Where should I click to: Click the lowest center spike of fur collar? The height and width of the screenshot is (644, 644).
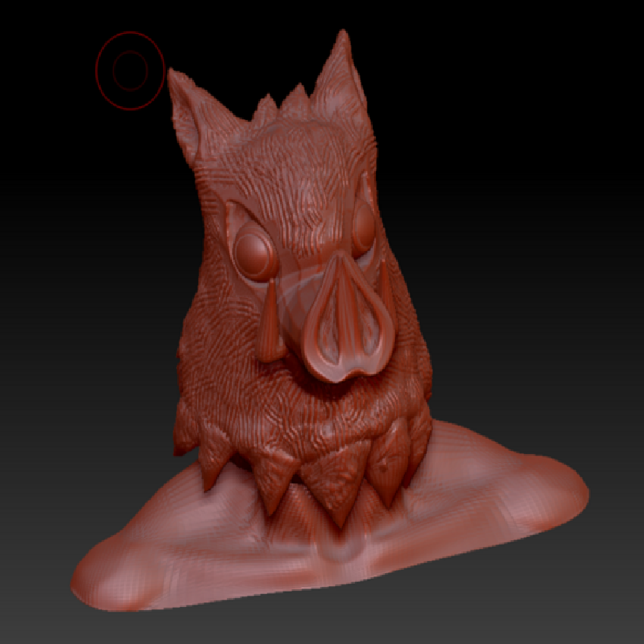(x=338, y=503)
